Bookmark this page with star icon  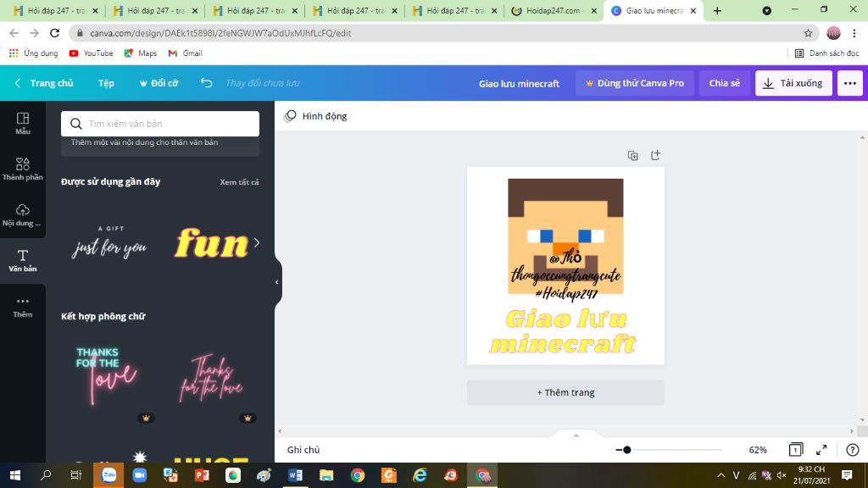coord(808,33)
